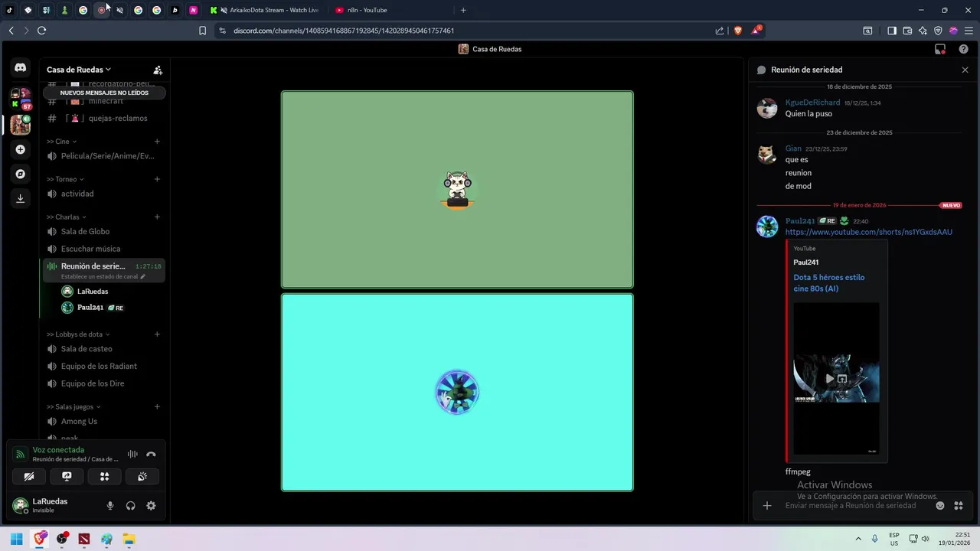Image resolution: width=980 pixels, height=551 pixels.
Task: Collapse the Lobbys de dota category
Action: coord(78,334)
